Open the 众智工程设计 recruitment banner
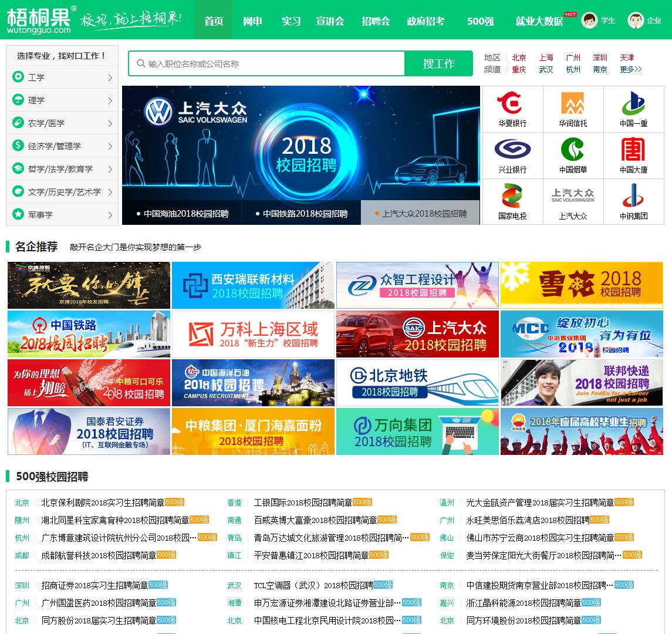672x634 pixels. tap(417, 285)
